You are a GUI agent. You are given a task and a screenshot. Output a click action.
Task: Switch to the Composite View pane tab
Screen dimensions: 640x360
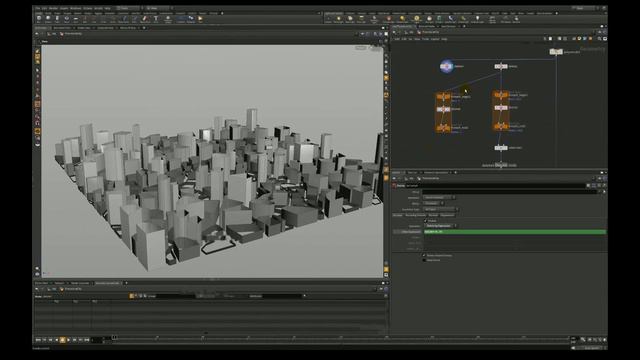[105, 28]
